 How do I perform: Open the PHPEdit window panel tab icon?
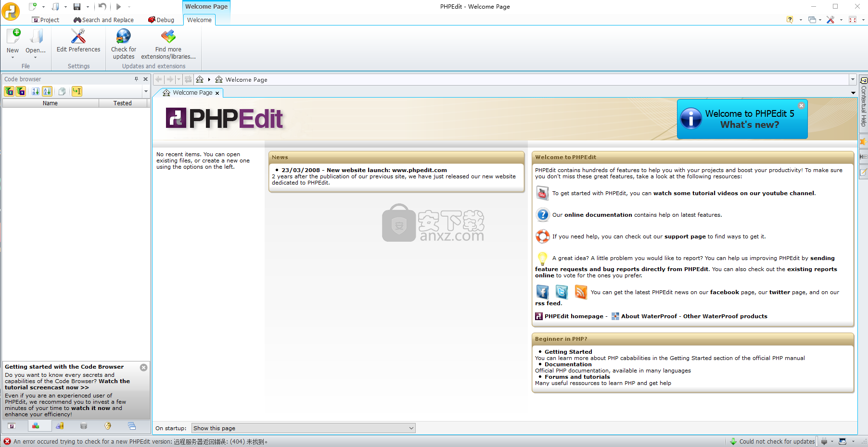pos(12,426)
